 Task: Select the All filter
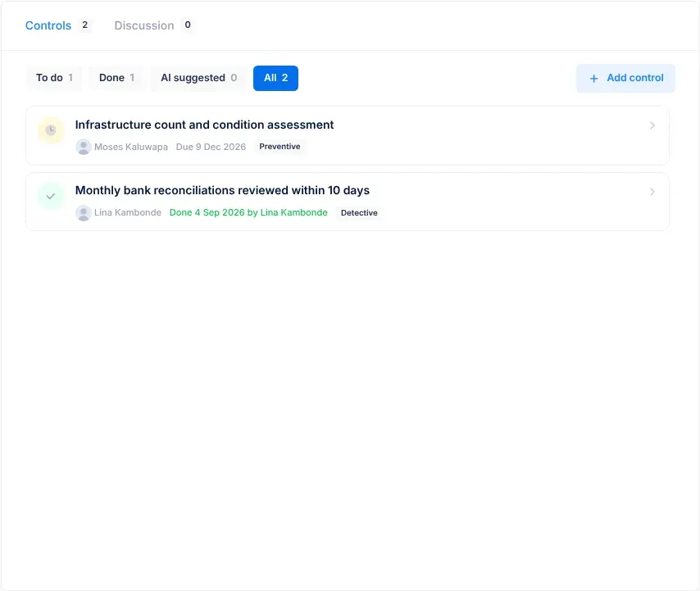point(275,78)
